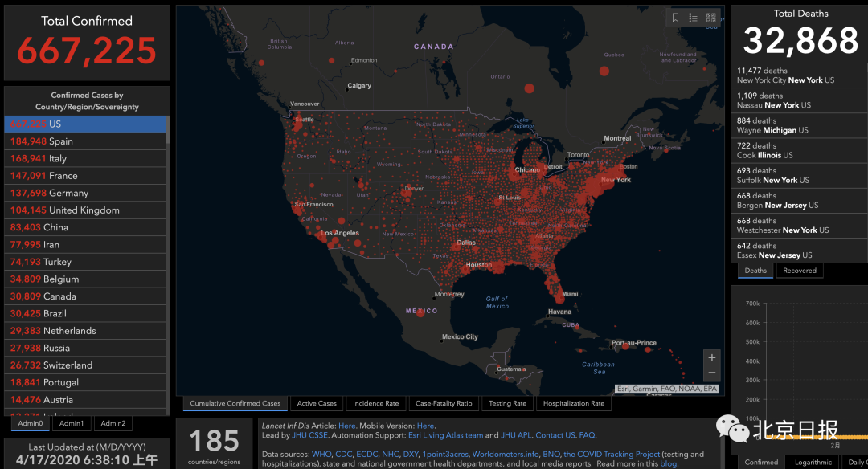The width and height of the screenshot is (868, 469).
Task: Open the Lancet article Here link
Action: (346, 426)
